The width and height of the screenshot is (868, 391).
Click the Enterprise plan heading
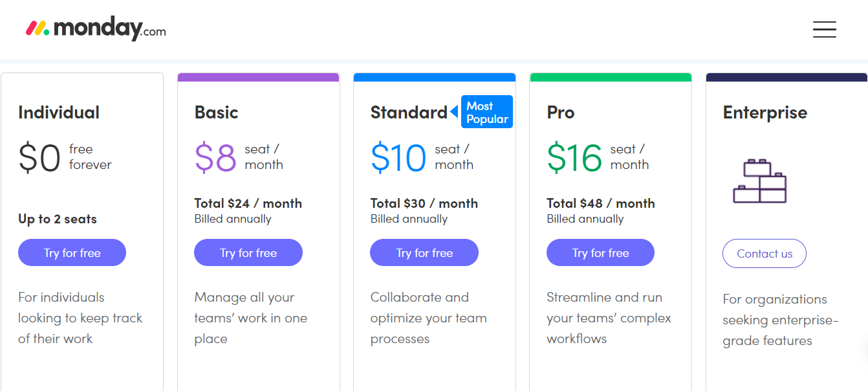(x=765, y=113)
